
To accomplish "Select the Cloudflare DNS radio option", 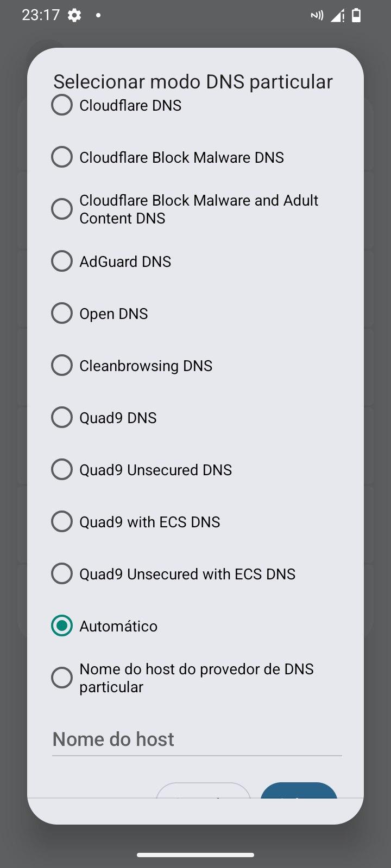I will coord(62,105).
